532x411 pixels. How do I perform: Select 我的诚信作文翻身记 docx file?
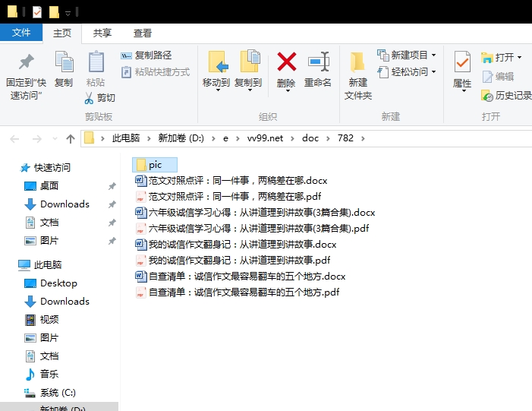click(235, 245)
